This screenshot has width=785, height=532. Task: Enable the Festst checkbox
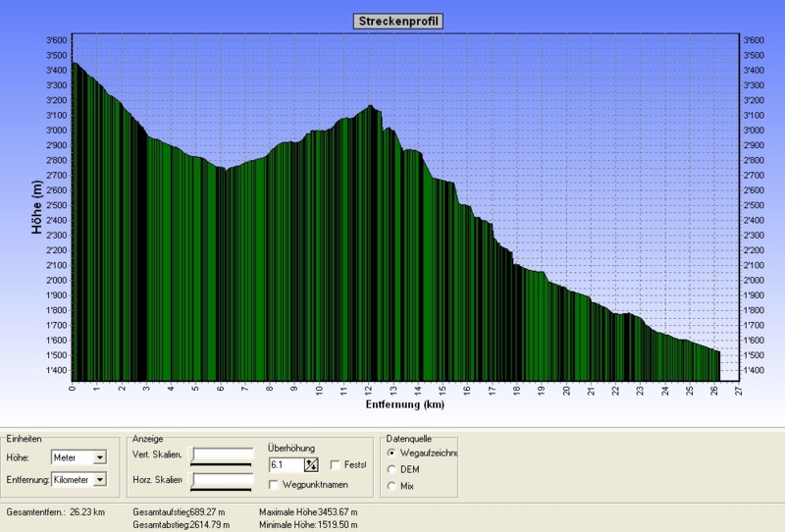click(x=336, y=465)
